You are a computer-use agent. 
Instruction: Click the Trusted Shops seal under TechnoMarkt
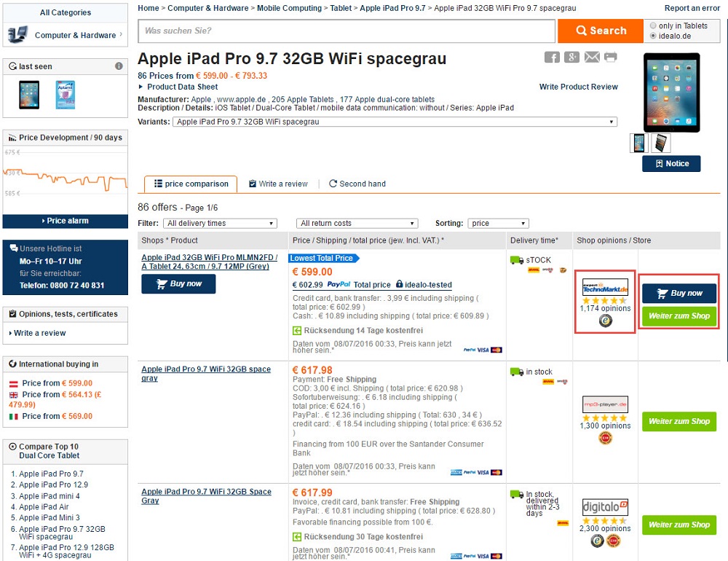pyautogui.click(x=605, y=321)
